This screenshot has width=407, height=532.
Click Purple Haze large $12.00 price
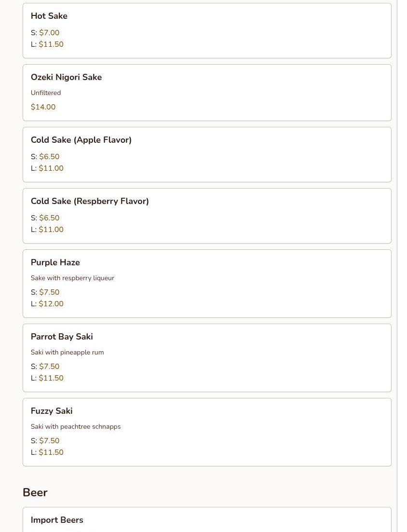coord(51,304)
